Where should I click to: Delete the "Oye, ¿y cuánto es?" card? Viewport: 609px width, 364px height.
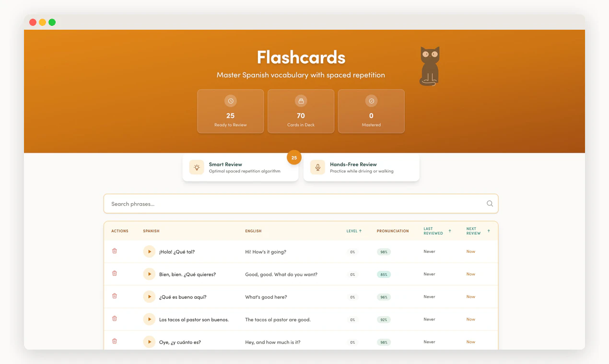tap(115, 341)
